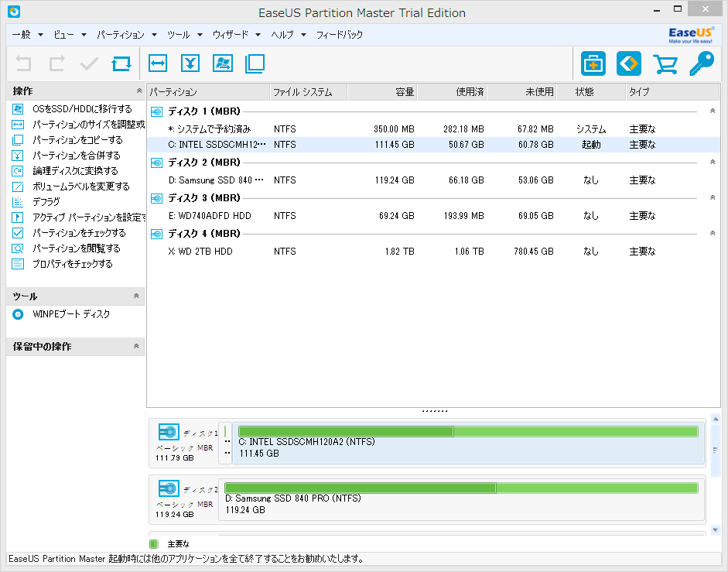
Task: Click the refresh disk info toolbar icon
Action: (121, 63)
